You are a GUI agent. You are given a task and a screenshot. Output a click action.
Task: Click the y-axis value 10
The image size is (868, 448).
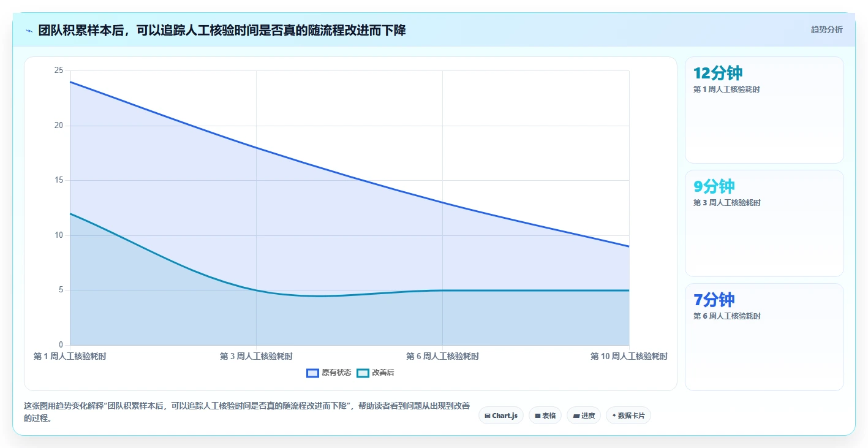tap(59, 235)
